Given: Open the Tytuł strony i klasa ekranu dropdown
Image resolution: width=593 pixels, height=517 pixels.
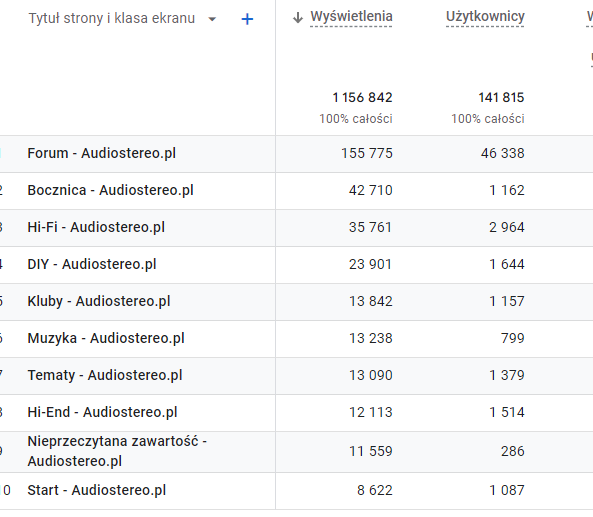Looking at the screenshot, I should tap(212, 19).
